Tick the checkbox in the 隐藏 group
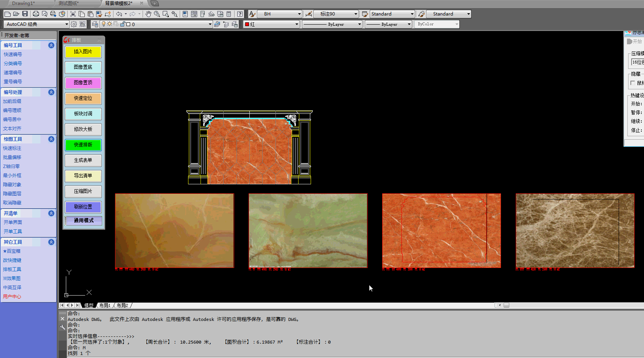The image size is (644, 358). [x=633, y=83]
